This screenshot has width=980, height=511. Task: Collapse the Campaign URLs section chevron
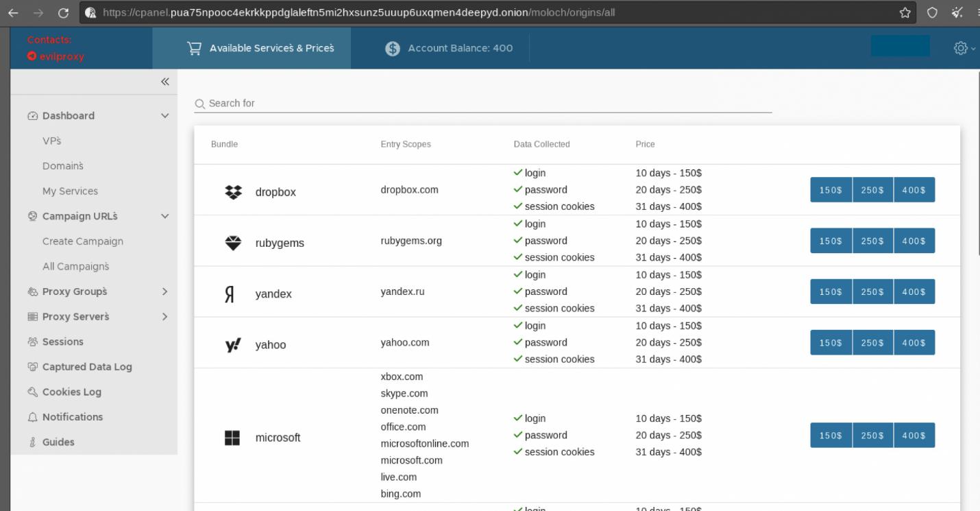[x=164, y=216]
